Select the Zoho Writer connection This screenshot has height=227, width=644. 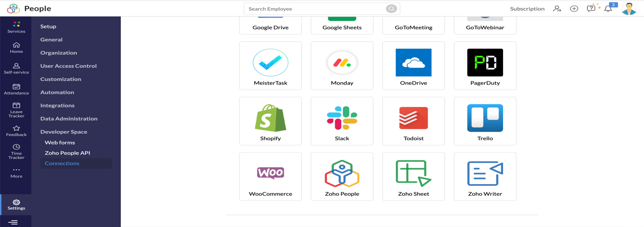pos(485,177)
